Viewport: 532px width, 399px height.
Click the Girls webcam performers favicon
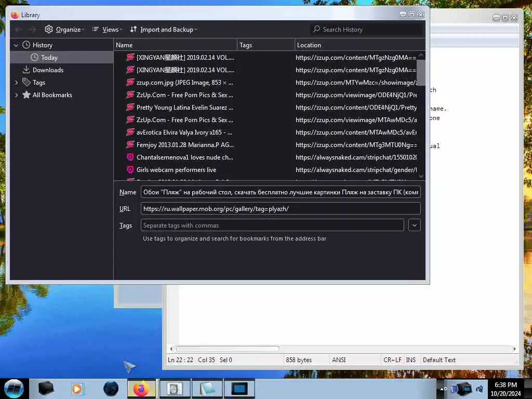130,170
